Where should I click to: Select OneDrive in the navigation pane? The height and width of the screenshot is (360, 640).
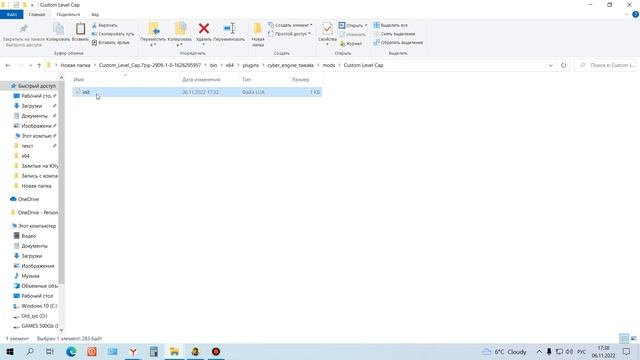pos(29,199)
